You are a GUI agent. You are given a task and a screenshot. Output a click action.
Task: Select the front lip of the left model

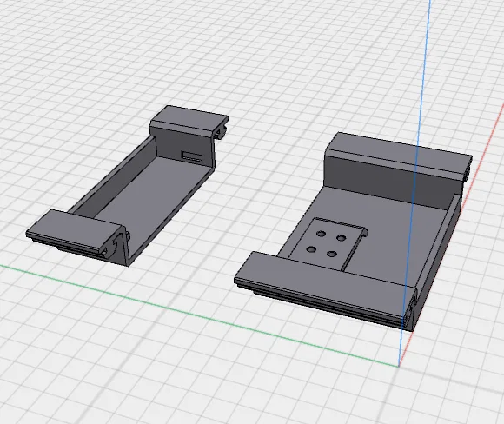(74, 230)
